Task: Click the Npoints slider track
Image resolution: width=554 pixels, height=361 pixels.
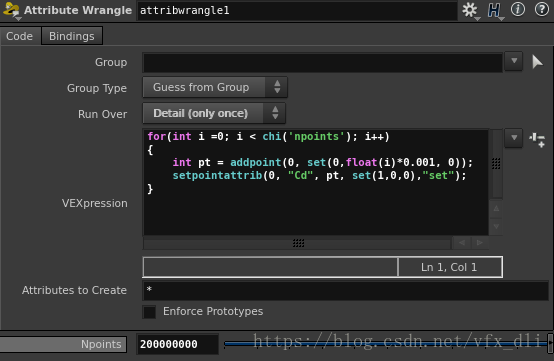Action: (x=387, y=343)
